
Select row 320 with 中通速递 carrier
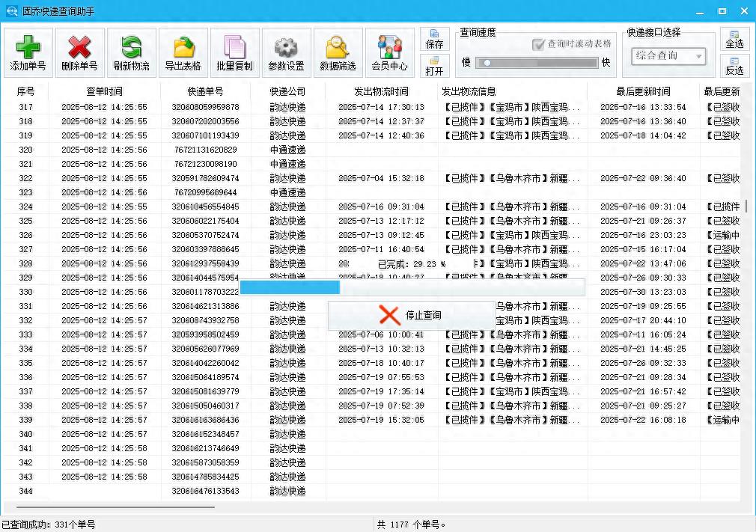150,149
